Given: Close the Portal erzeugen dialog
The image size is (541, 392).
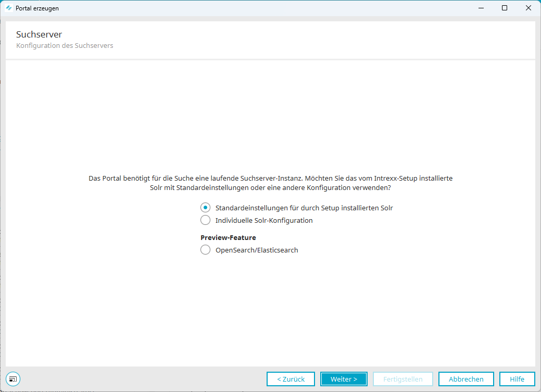Looking at the screenshot, I should [529, 8].
